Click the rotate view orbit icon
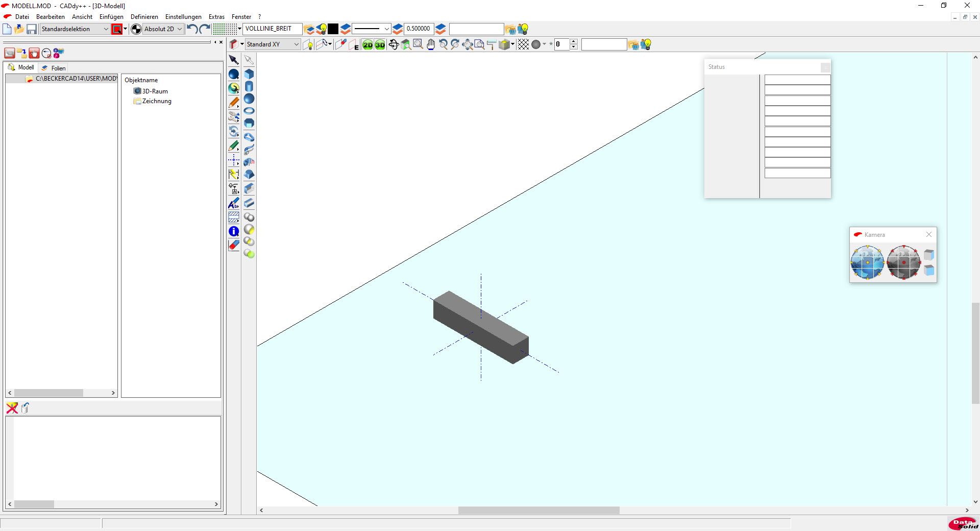The height and width of the screenshot is (531, 980). tap(394, 44)
